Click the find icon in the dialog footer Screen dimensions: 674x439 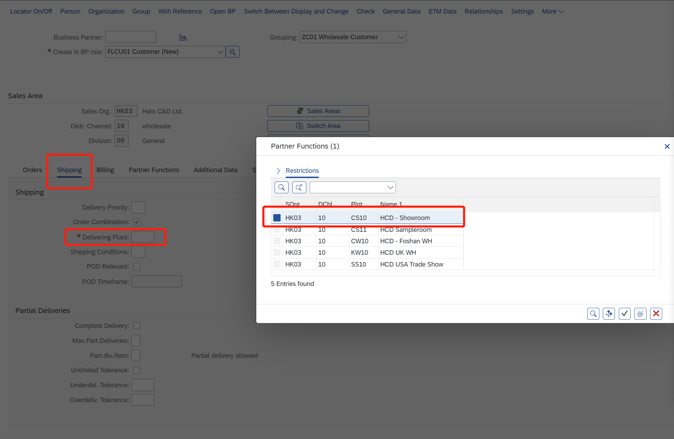[593, 314]
